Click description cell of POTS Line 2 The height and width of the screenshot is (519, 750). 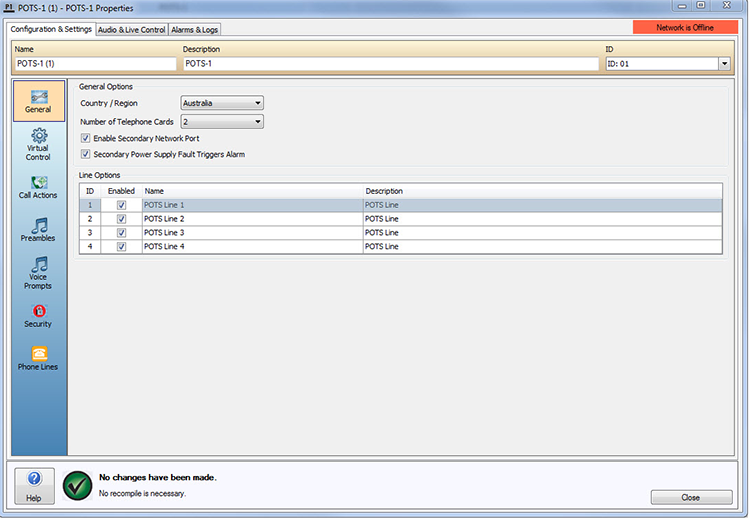pos(542,219)
